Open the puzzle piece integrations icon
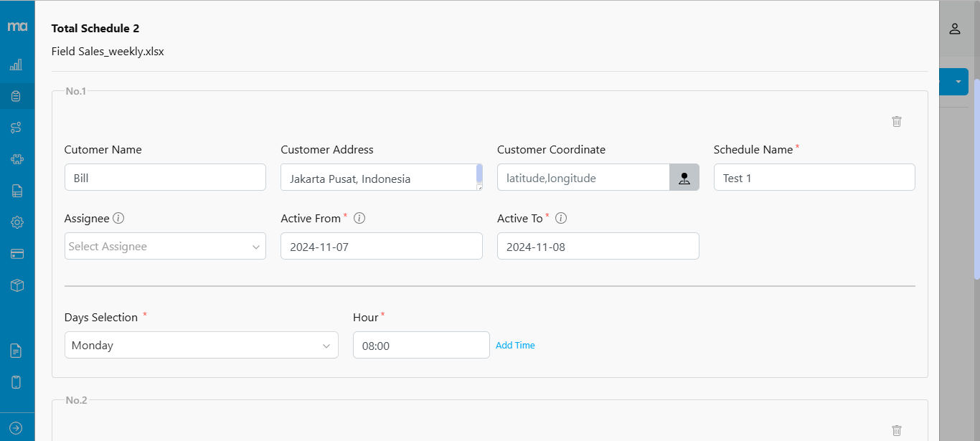Image resolution: width=980 pixels, height=441 pixels. pos(17,159)
